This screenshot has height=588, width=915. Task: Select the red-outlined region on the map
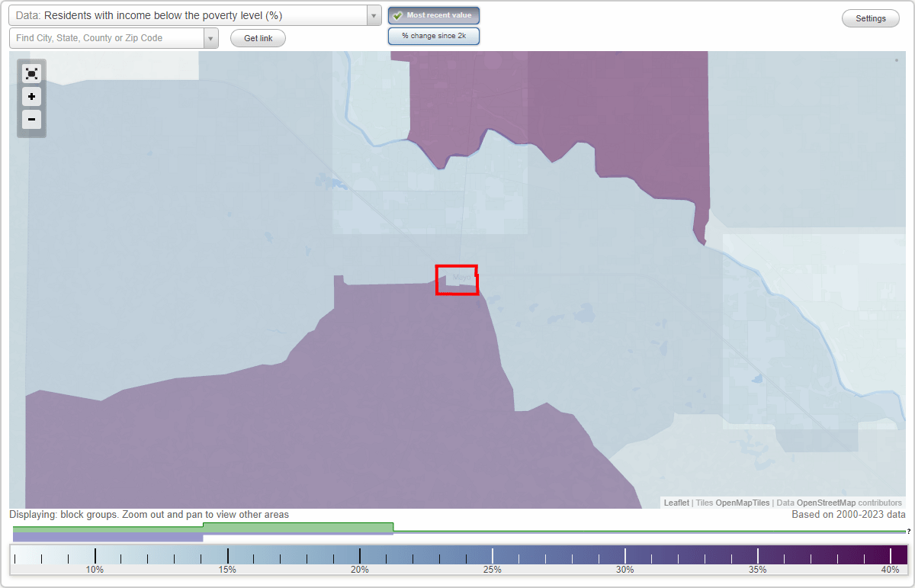click(x=457, y=280)
